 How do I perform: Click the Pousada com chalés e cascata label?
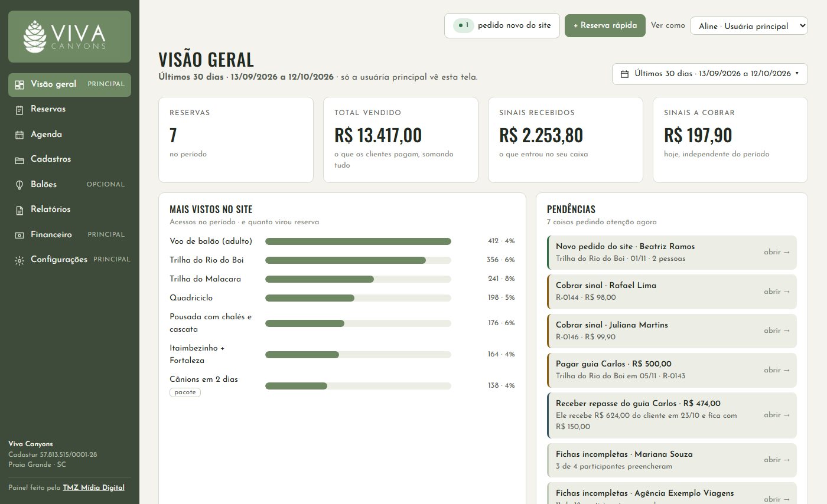pos(211,323)
